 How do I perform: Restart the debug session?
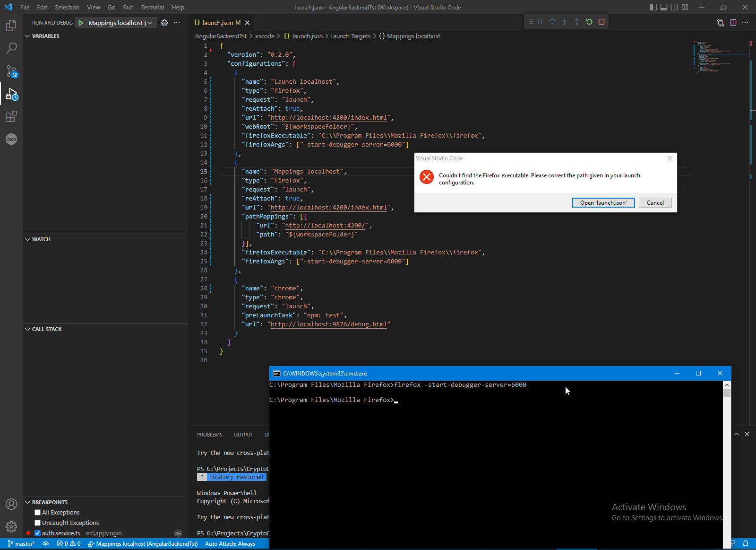[589, 22]
